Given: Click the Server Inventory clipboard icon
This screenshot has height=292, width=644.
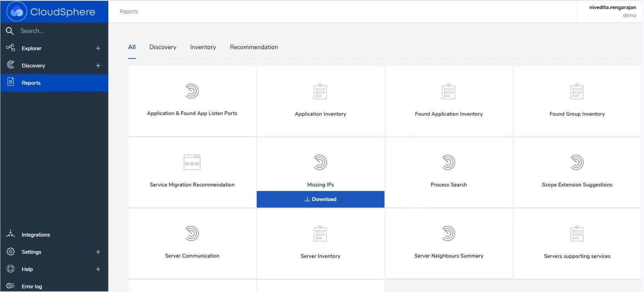Looking at the screenshot, I should (x=320, y=234).
